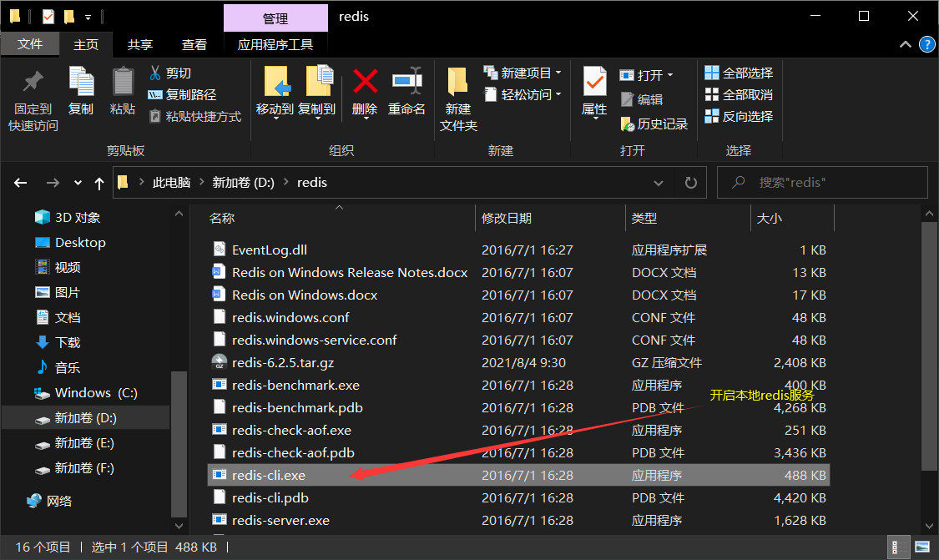Click 新加卷 (D:) in the address breadcrumb
939x560 pixels.
click(243, 182)
